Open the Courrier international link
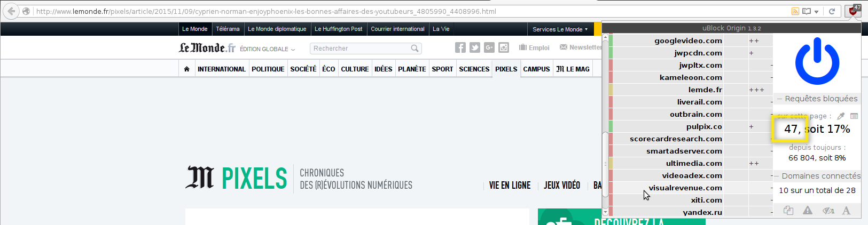The height and width of the screenshot is (225, 868). 398,29
